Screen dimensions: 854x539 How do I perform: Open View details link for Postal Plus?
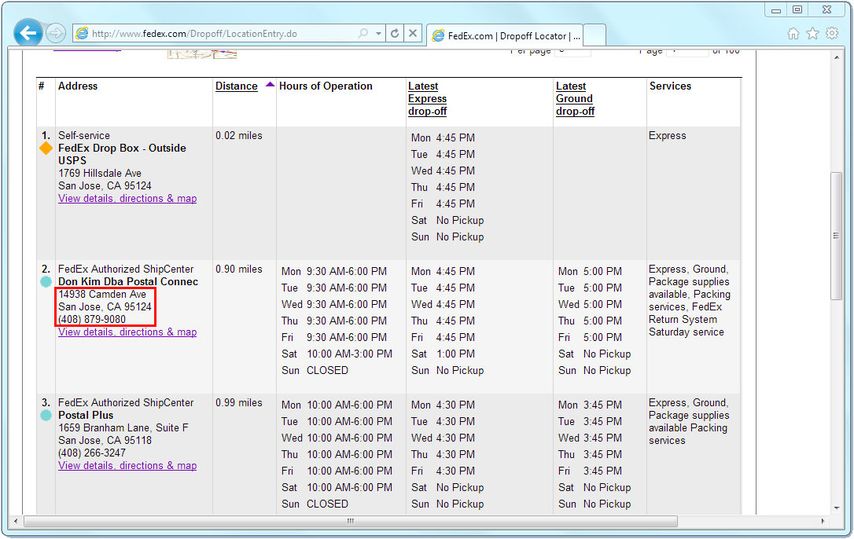[x=127, y=466]
